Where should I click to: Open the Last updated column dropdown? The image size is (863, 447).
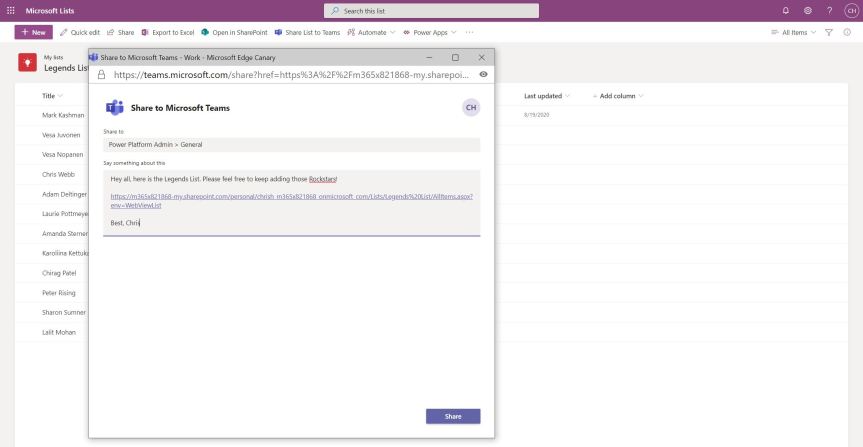click(547, 96)
